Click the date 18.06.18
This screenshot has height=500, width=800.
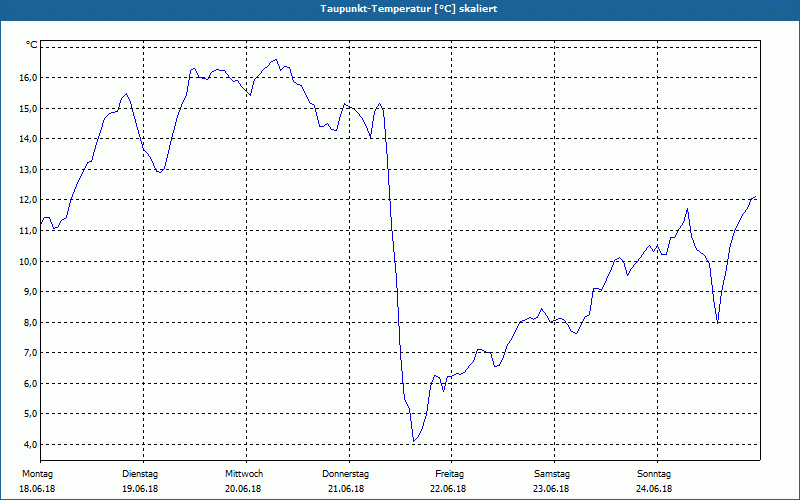pyautogui.click(x=37, y=489)
